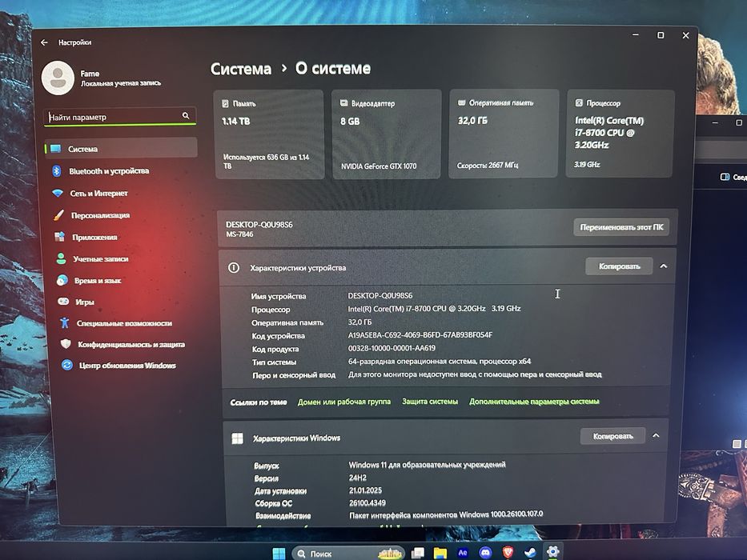Copy device specs with Копировать button
This screenshot has width=747, height=560.
pos(619,266)
